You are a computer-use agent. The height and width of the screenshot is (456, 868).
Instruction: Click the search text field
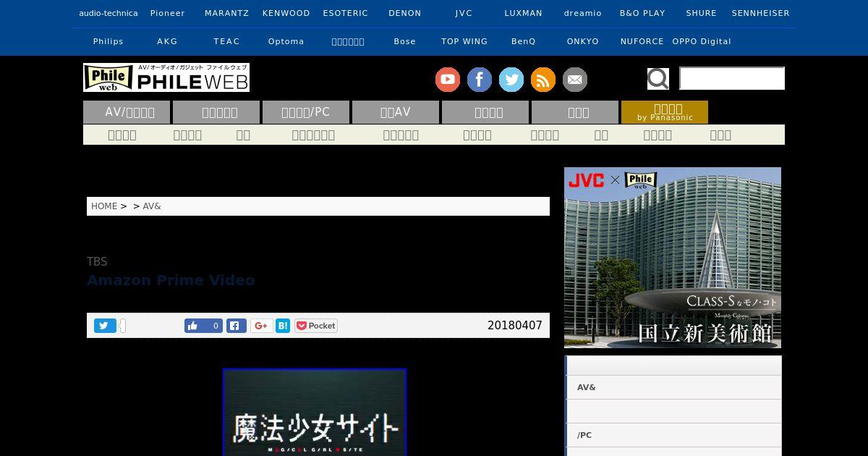732,78
